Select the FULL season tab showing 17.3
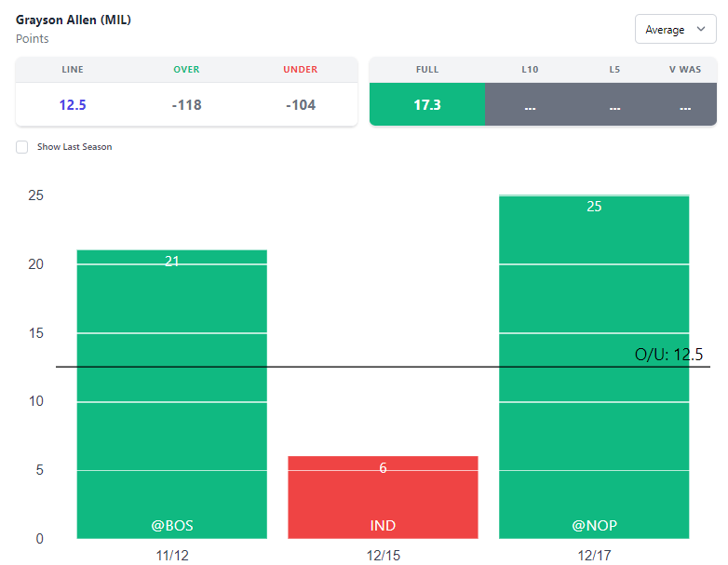The width and height of the screenshot is (728, 565). pos(427,105)
